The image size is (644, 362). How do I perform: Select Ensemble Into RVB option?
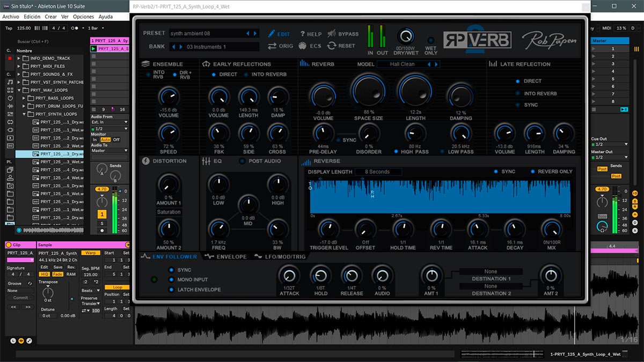tap(148, 75)
